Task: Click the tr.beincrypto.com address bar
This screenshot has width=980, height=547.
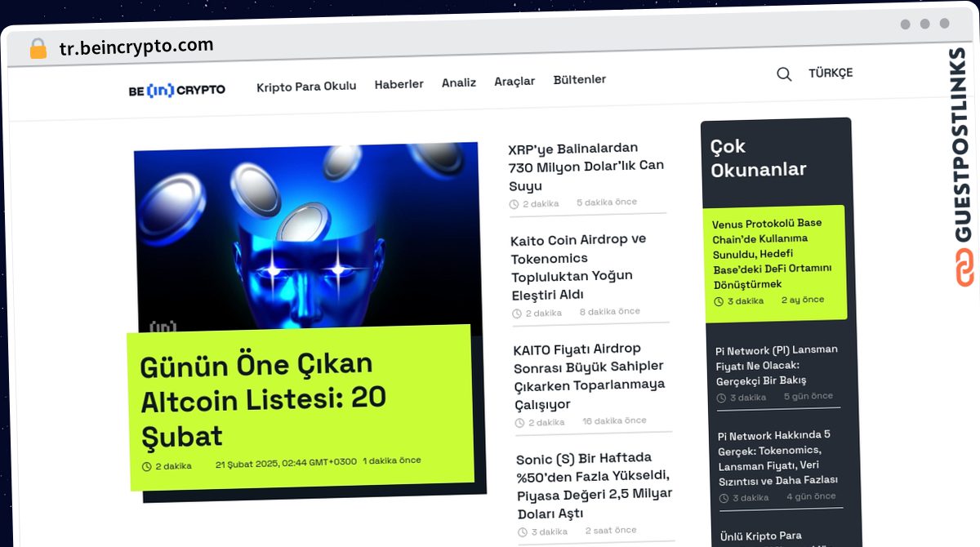Action: (x=136, y=47)
